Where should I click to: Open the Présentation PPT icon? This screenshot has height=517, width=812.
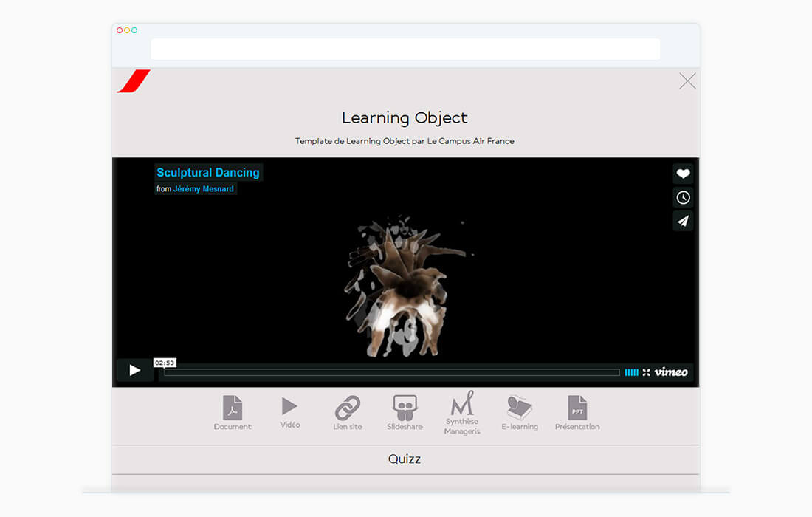(x=577, y=408)
